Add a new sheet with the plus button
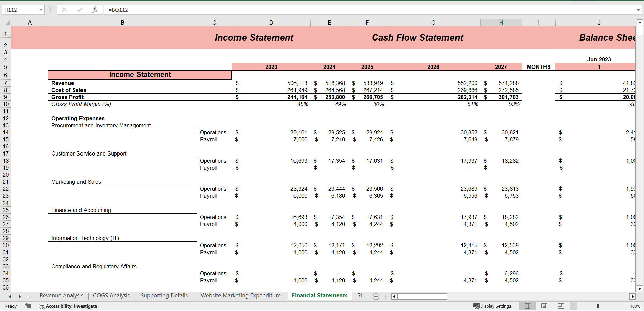 pos(376,297)
